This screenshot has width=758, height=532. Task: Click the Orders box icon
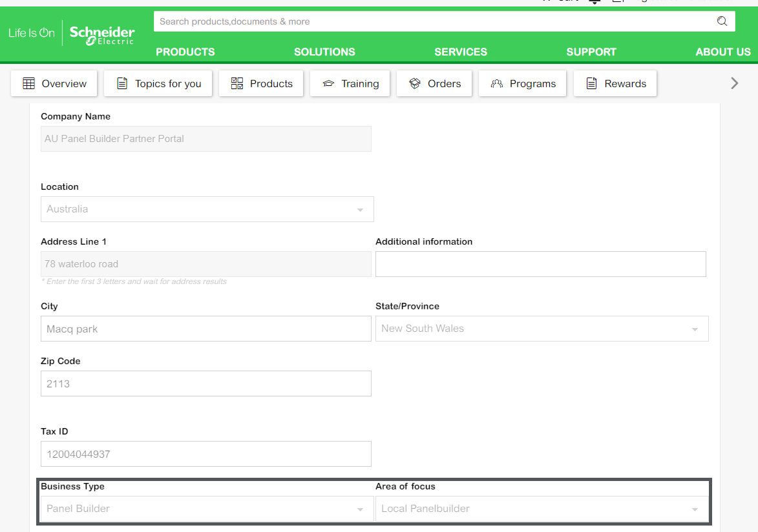(415, 83)
